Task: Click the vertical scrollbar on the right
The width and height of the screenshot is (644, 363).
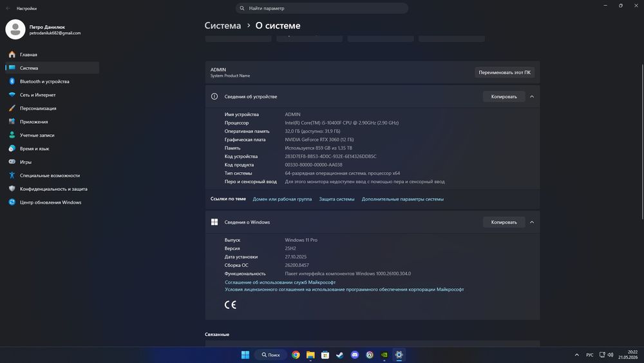Action: 642,142
